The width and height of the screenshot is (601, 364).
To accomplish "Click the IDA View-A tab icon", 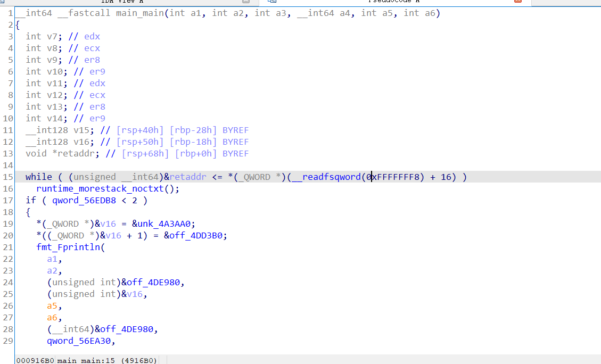I will coord(3,3).
